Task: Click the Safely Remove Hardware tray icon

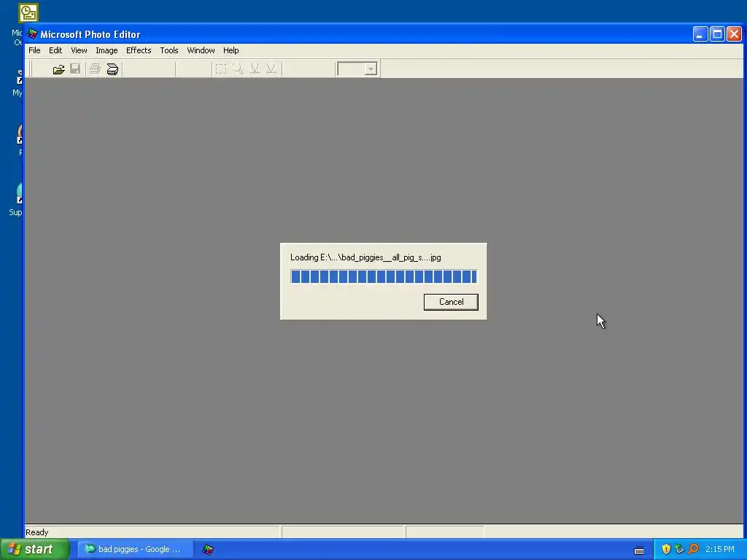Action: pos(679,549)
